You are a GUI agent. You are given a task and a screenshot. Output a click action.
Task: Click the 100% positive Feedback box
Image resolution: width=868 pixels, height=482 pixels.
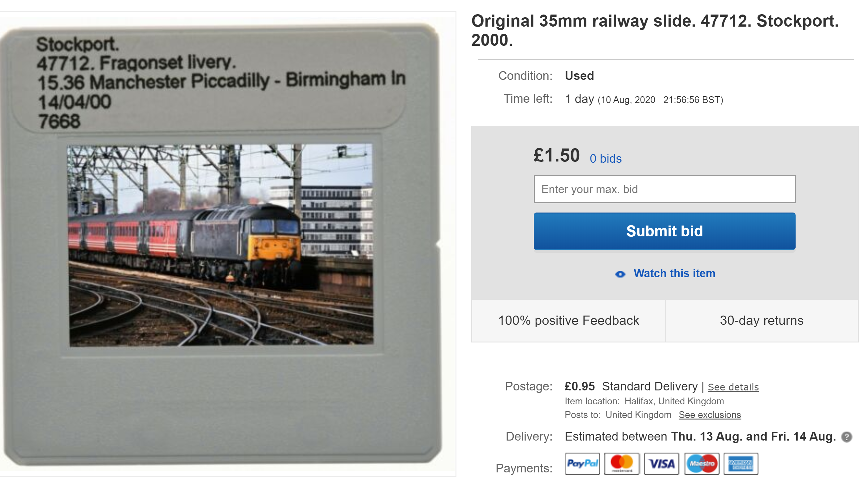tap(568, 320)
